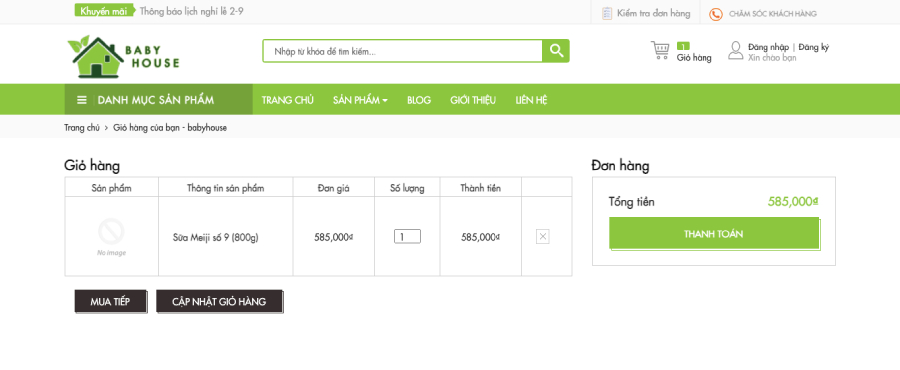The width and height of the screenshot is (900, 370).
Task: Open the shopping cart icon
Action: [660, 50]
